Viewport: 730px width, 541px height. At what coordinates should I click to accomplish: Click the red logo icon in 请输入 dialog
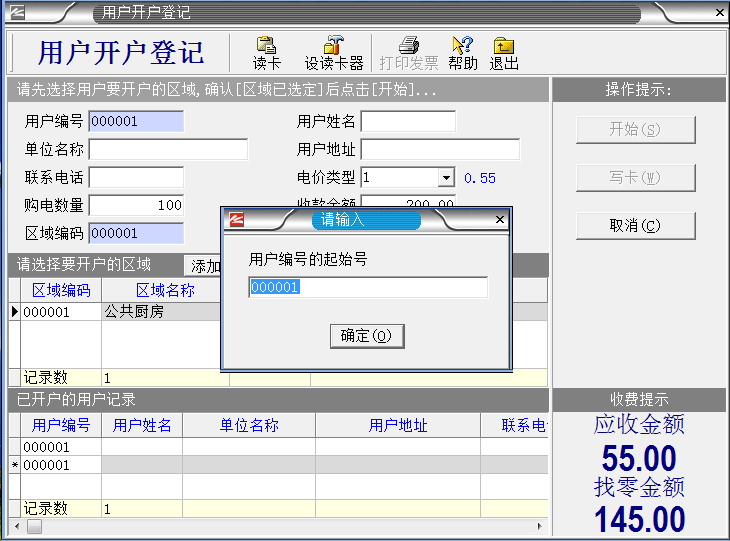coord(236,220)
